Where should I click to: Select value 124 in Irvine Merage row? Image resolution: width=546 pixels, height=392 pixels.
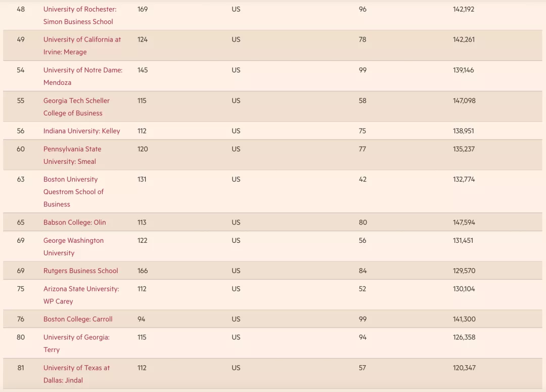[143, 40]
